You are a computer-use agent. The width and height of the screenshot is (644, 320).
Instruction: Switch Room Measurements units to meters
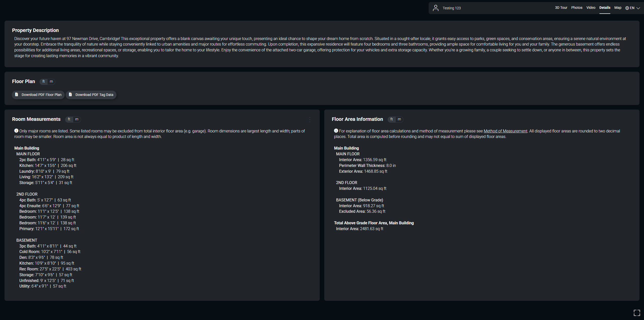(77, 119)
